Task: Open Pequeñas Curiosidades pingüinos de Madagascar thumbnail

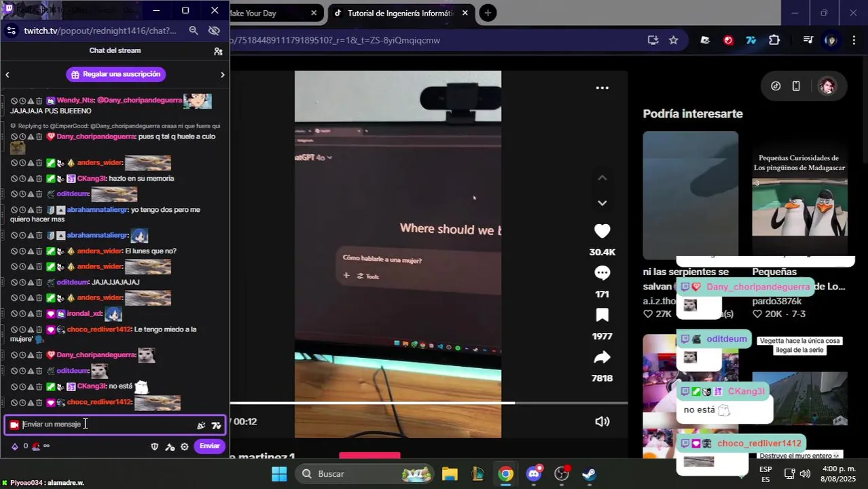Action: coord(799,195)
